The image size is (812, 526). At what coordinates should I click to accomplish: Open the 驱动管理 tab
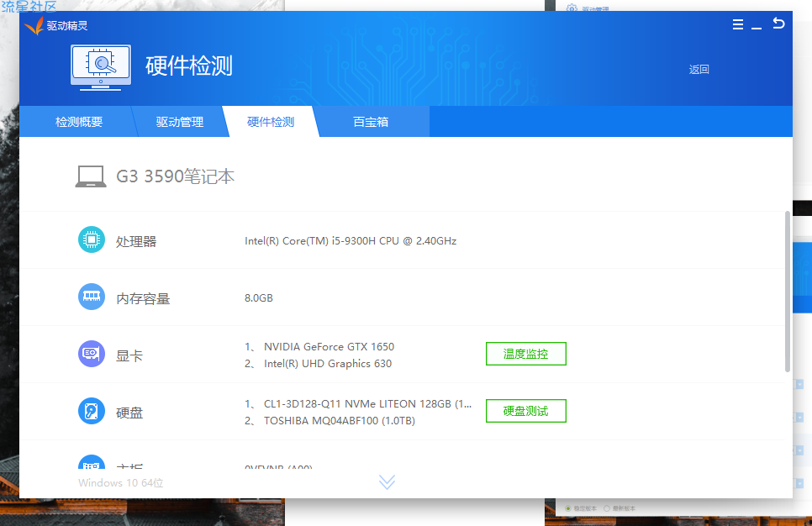[180, 122]
